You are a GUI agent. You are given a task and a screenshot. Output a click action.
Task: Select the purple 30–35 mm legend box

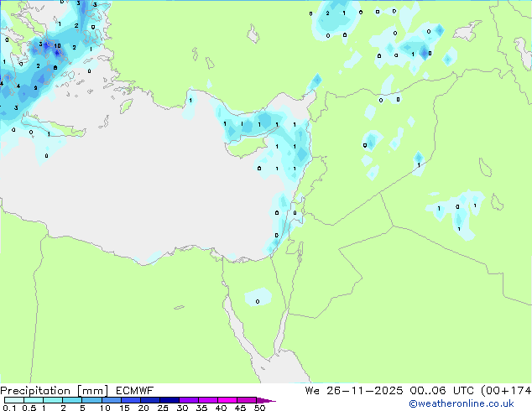pos(189,400)
